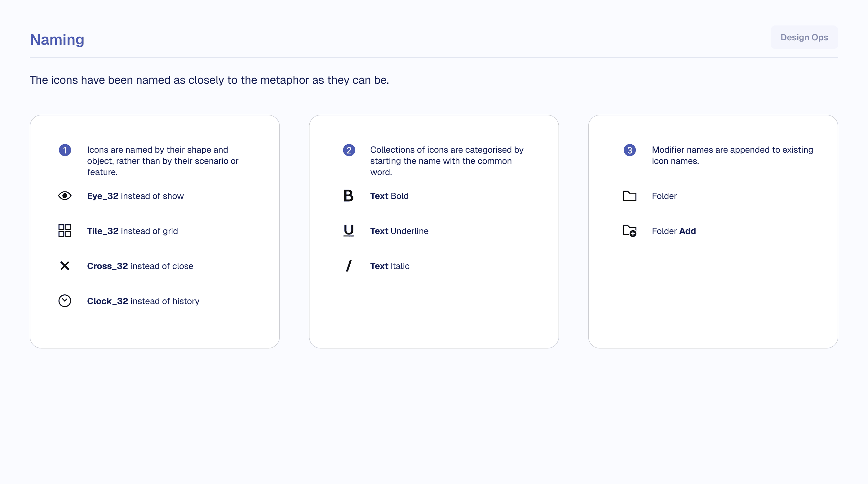Click the Design Ops badge
This screenshot has width=868, height=484.
[804, 38]
